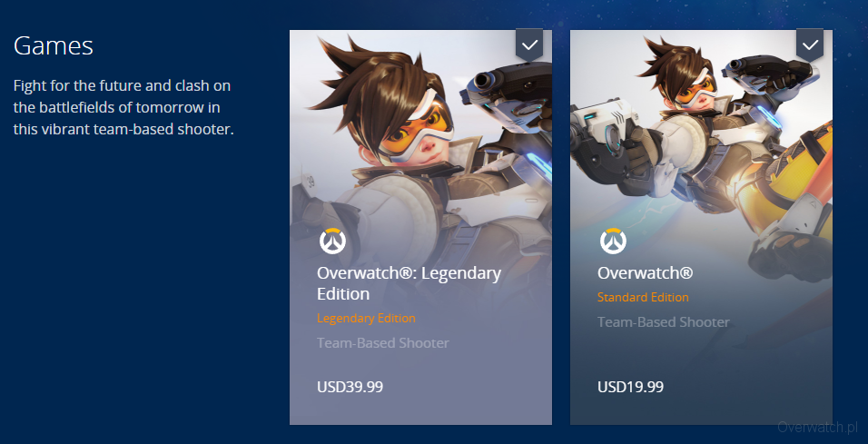This screenshot has height=444, width=868.
Task: Select the orange Standard Edition label
Action: pyautogui.click(x=643, y=297)
